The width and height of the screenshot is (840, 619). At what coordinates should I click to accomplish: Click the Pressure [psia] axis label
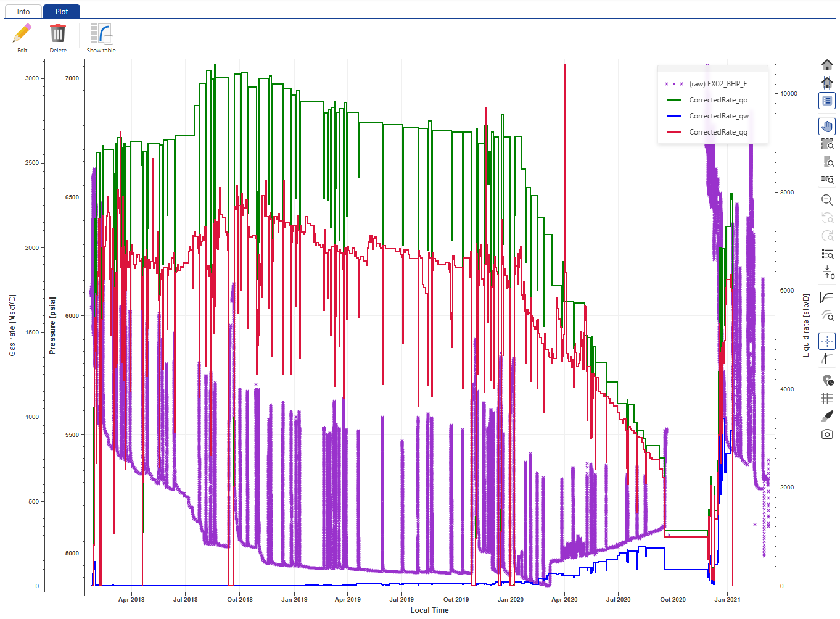tap(52, 326)
